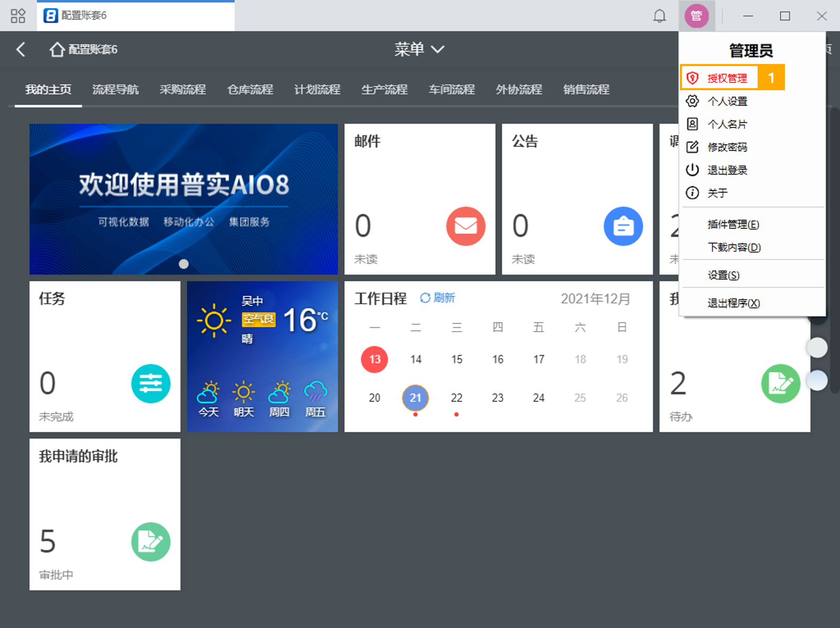The height and width of the screenshot is (628, 840).
Task: Switch to 采购流程 tab
Action: (183, 90)
